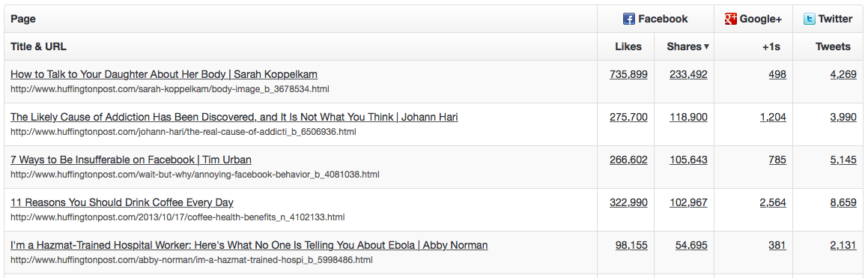The height and width of the screenshot is (278, 868).
Task: Click the 118,900 shares count
Action: (x=688, y=117)
